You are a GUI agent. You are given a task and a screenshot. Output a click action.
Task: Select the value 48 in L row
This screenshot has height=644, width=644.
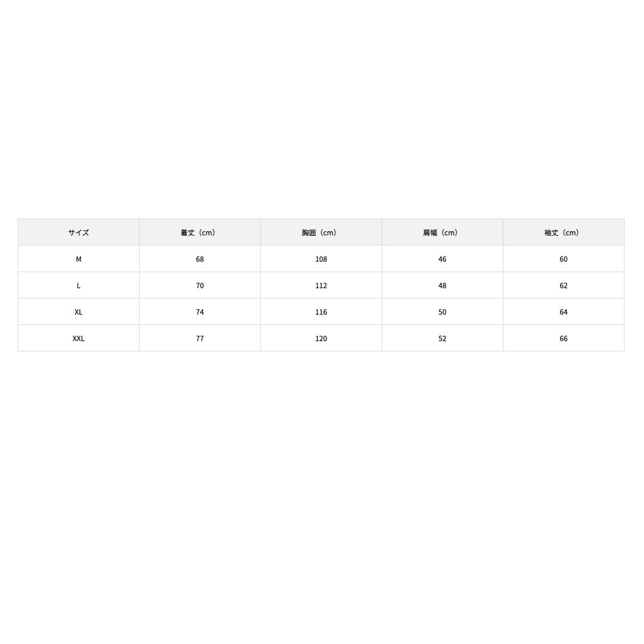[442, 286]
